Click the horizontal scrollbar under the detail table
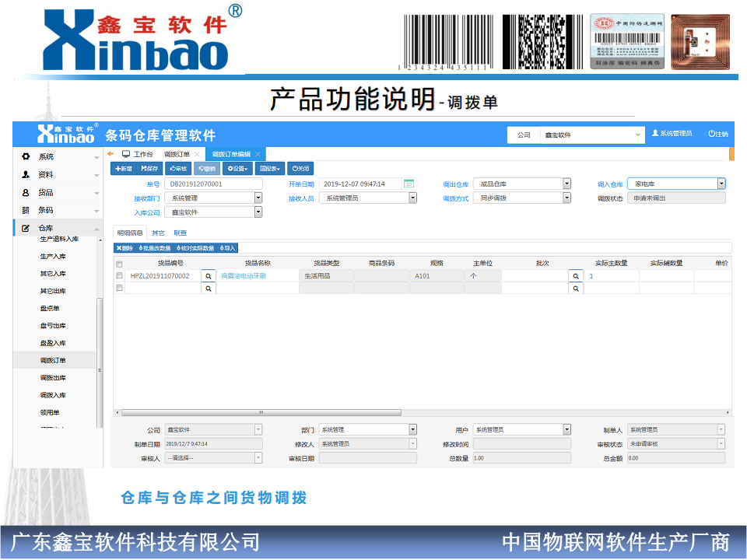The image size is (747, 560). click(x=261, y=412)
